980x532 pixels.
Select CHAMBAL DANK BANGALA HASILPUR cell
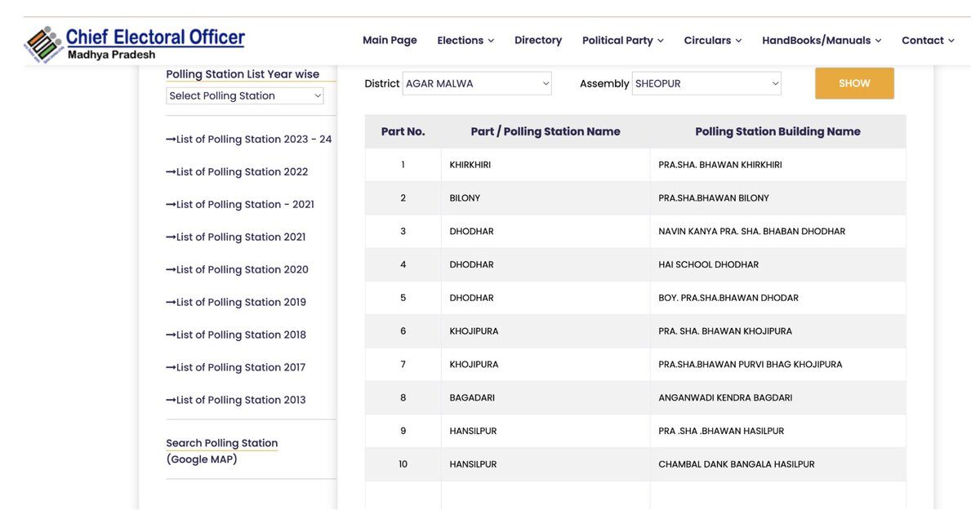pos(778,464)
